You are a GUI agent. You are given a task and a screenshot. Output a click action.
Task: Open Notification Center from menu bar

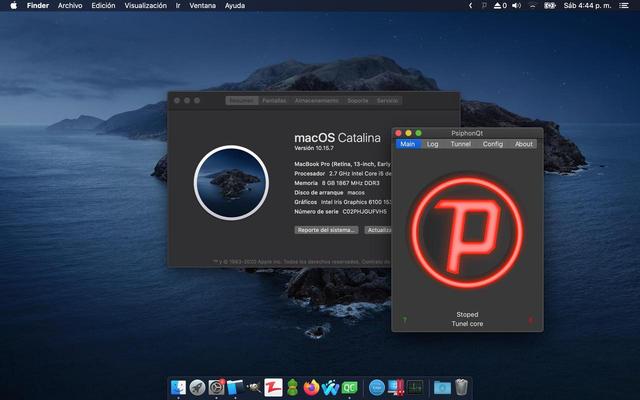tap(624, 5)
